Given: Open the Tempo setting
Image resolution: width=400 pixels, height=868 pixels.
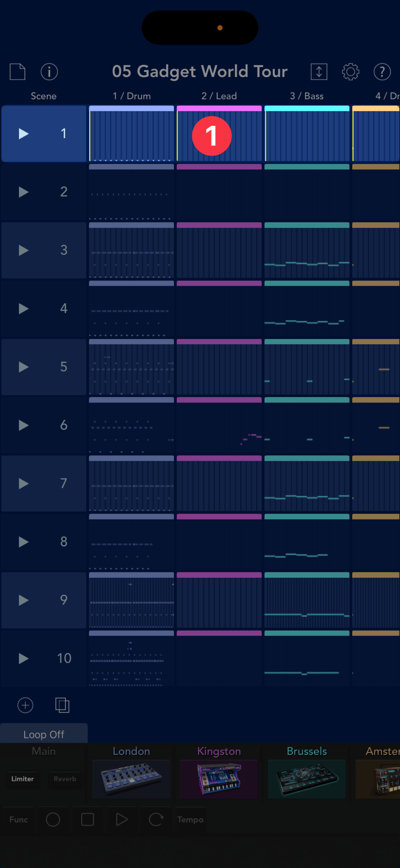Looking at the screenshot, I should point(190,820).
